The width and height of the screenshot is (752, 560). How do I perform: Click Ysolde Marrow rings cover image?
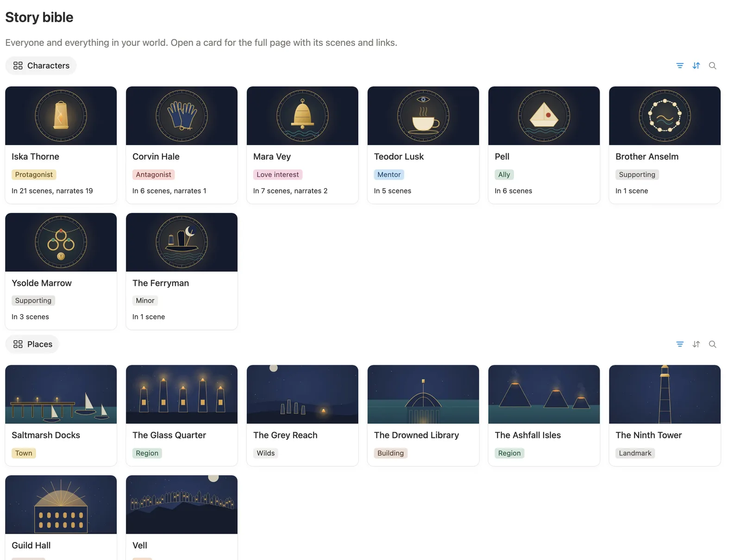[61, 242]
